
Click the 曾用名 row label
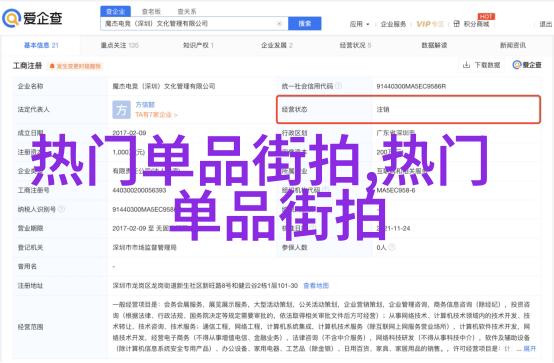coord(27,267)
